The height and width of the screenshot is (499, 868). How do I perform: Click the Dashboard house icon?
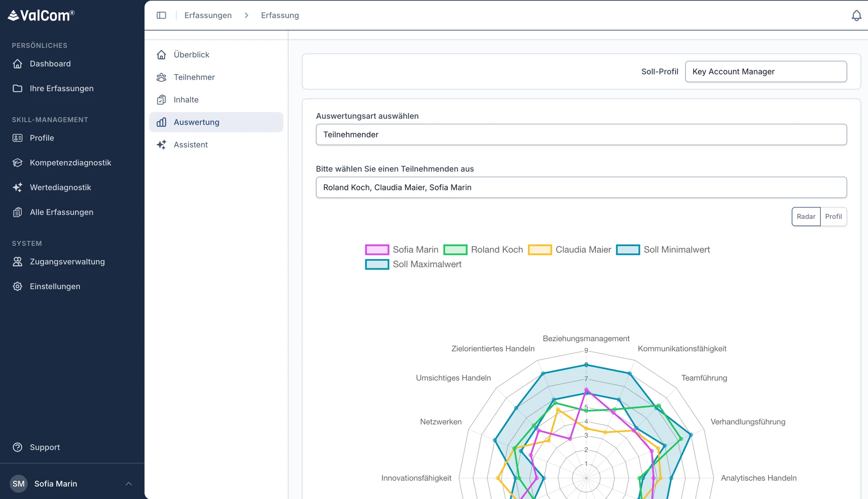(x=17, y=64)
